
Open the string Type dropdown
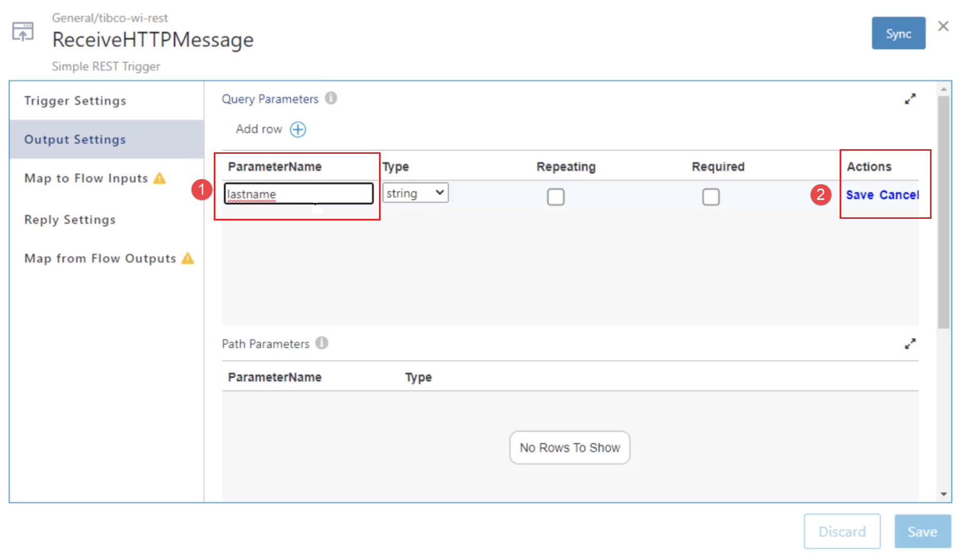coord(415,193)
